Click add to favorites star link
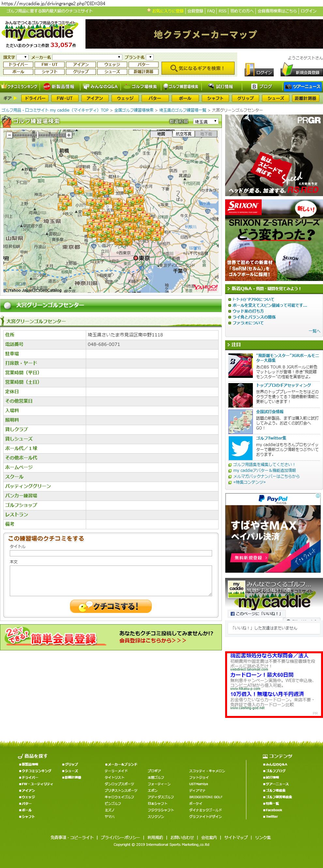Image resolution: width=323 pixels, height=868 pixels. 165,11
